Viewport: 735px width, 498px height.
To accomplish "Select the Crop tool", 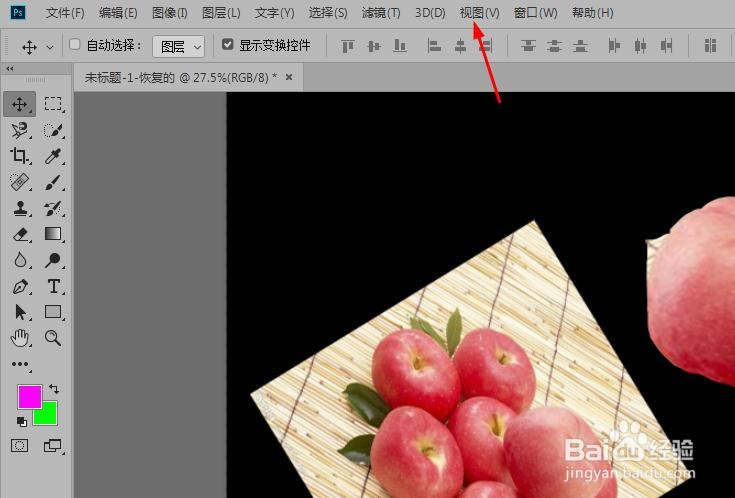I will pos(20,156).
